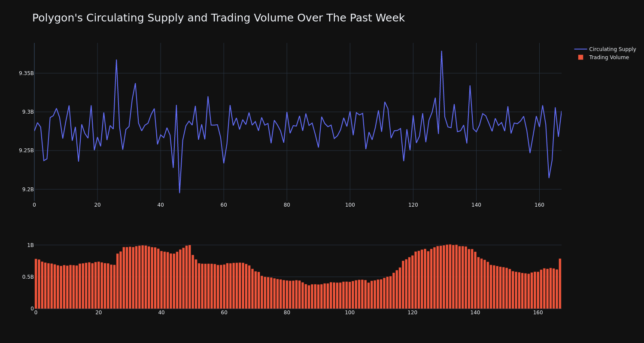Viewport: 644px width, 343px height.
Task: Click the chart title text
Action: [x=219, y=18]
